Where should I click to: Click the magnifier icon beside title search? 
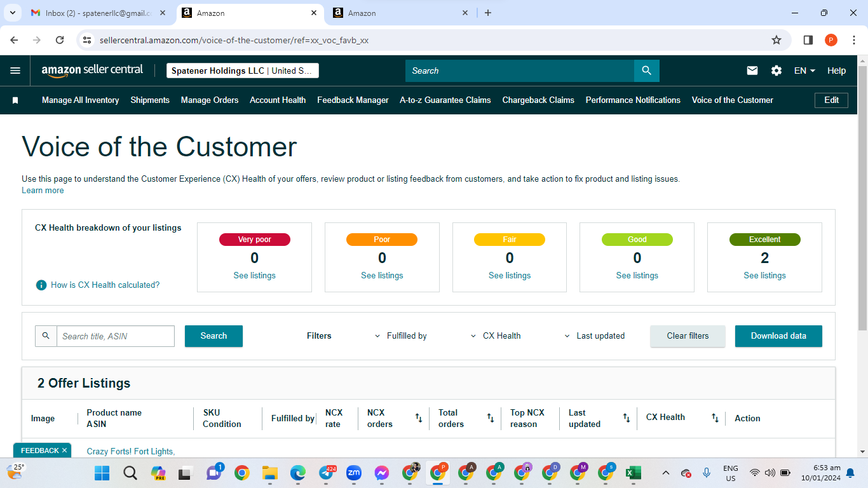pyautogui.click(x=46, y=336)
